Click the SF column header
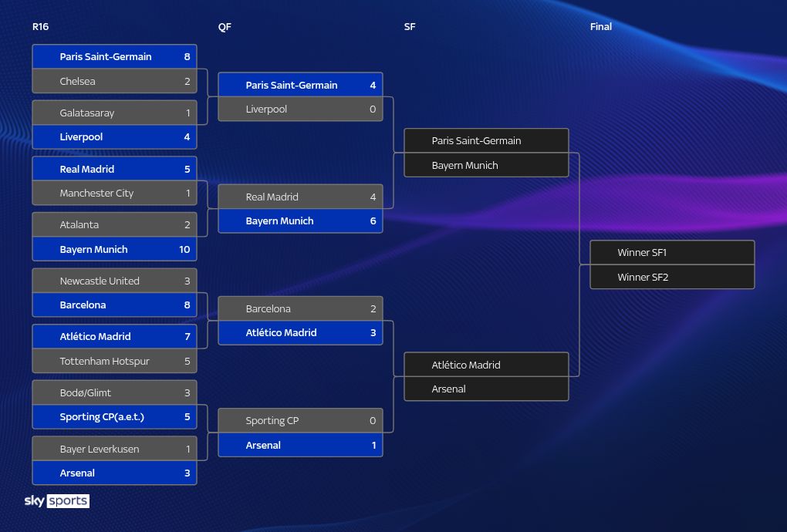787x532 pixels. tap(410, 27)
